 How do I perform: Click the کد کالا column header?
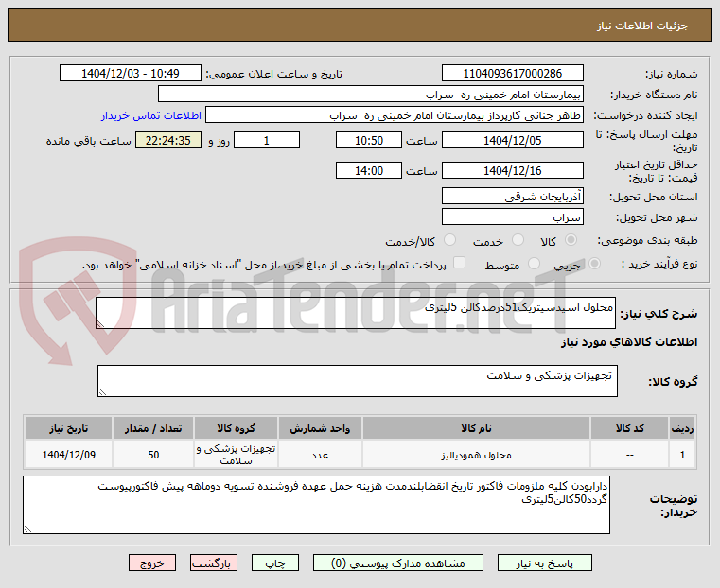tap(629, 428)
